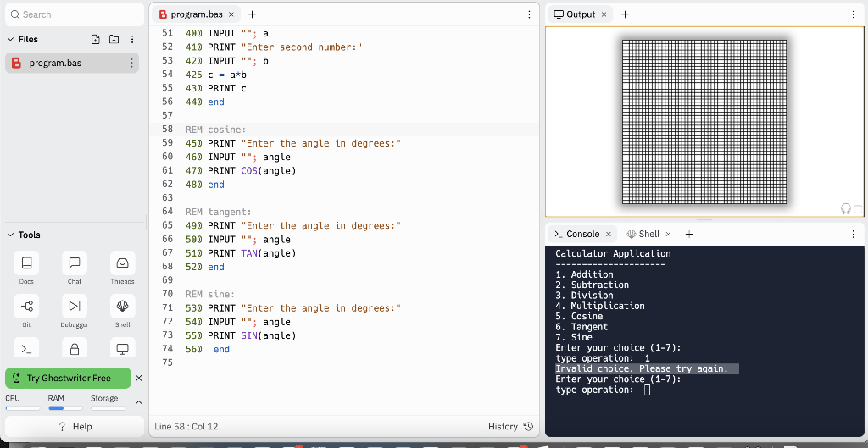Click the Search field
The image size is (868, 448).
[x=75, y=14]
